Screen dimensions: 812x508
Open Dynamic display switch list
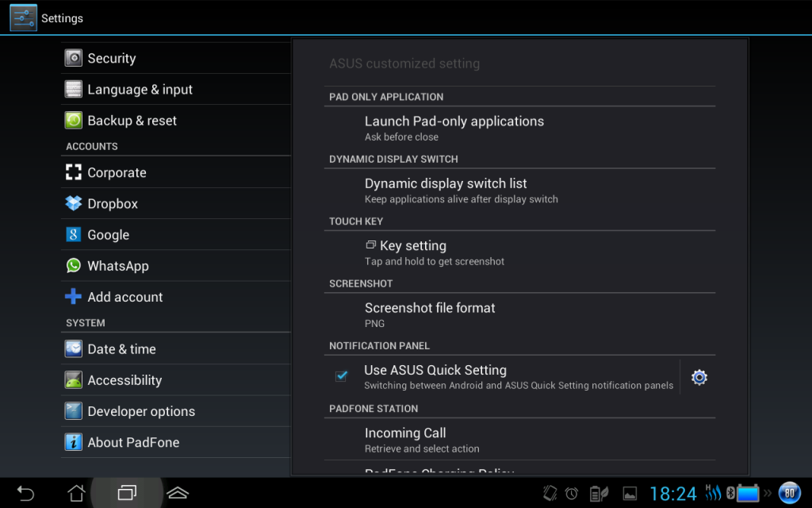click(519, 190)
